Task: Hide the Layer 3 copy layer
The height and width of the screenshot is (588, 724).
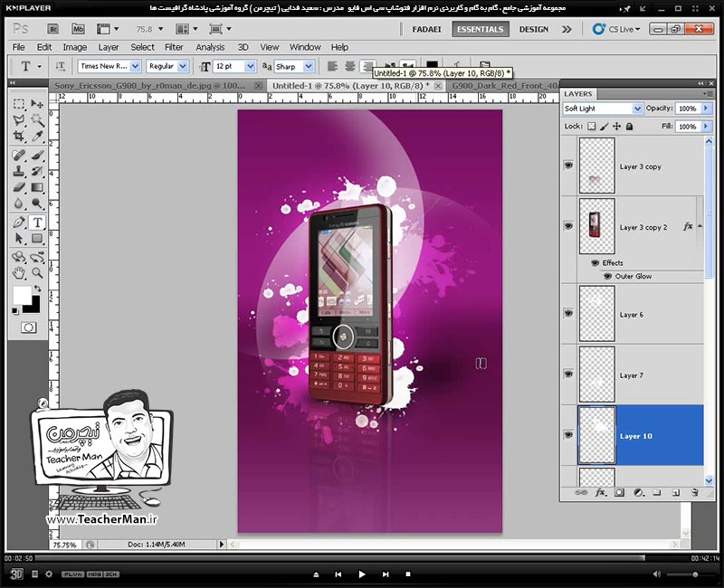Action: pyautogui.click(x=568, y=166)
